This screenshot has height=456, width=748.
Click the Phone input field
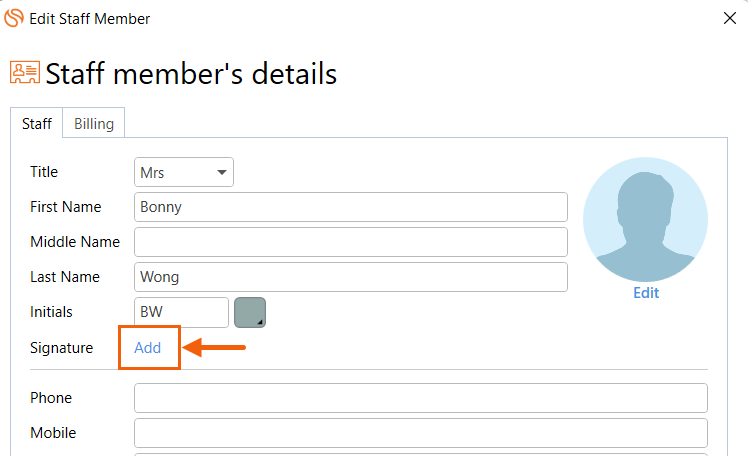point(421,398)
